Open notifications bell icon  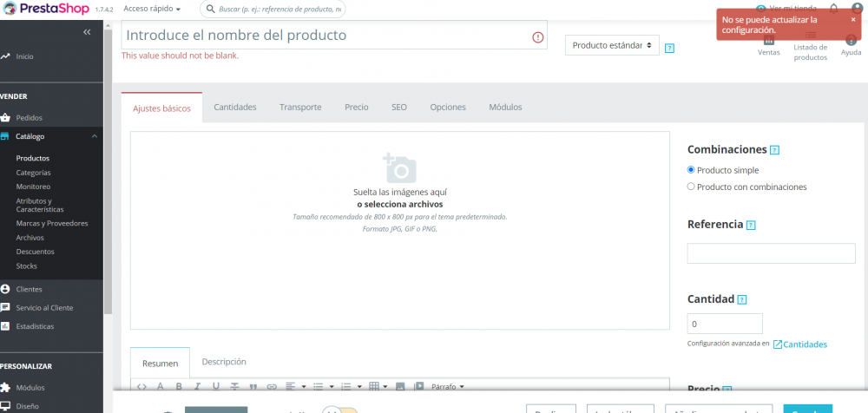tap(833, 9)
